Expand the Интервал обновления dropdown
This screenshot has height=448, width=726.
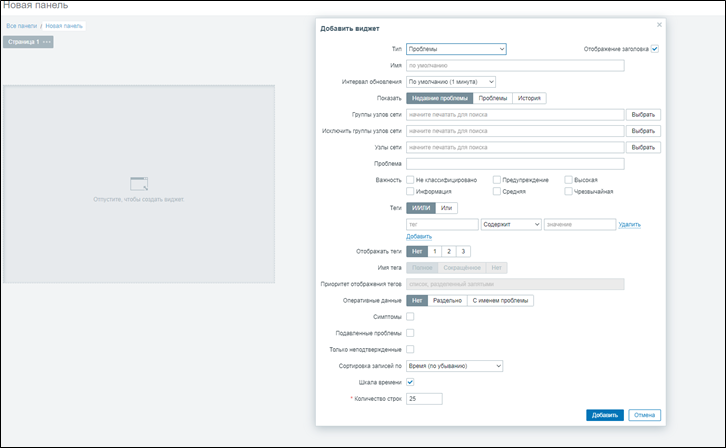450,81
